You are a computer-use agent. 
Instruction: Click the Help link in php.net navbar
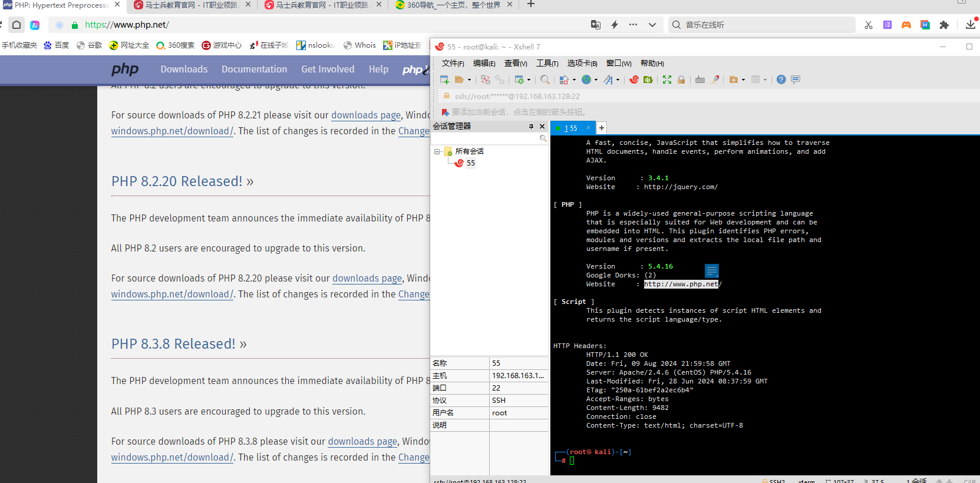(x=379, y=70)
